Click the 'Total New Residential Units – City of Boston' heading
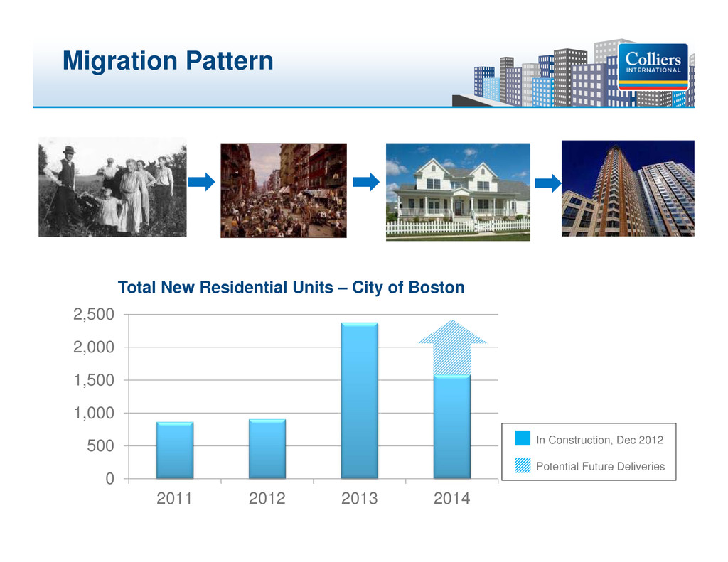Viewport: 728px width, 562px height. click(x=291, y=287)
